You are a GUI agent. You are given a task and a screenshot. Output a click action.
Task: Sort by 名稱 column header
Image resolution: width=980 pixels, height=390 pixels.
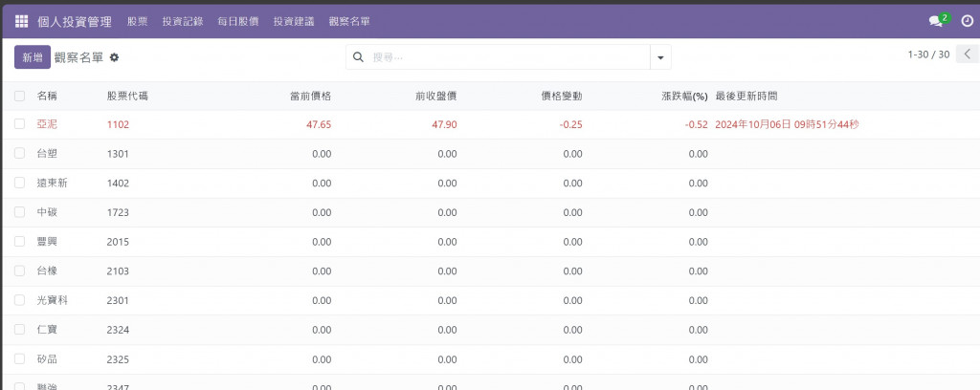point(47,97)
